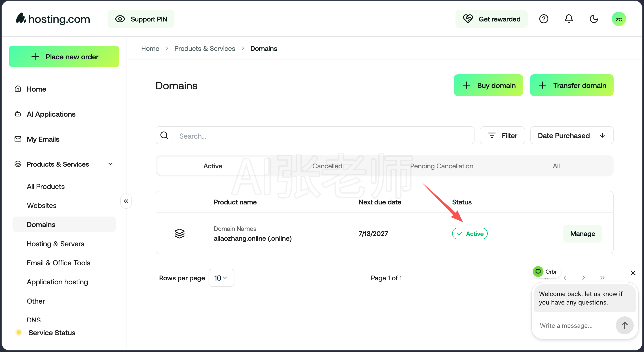Click Home in the breadcrumb
This screenshot has height=352, width=644.
tap(150, 49)
